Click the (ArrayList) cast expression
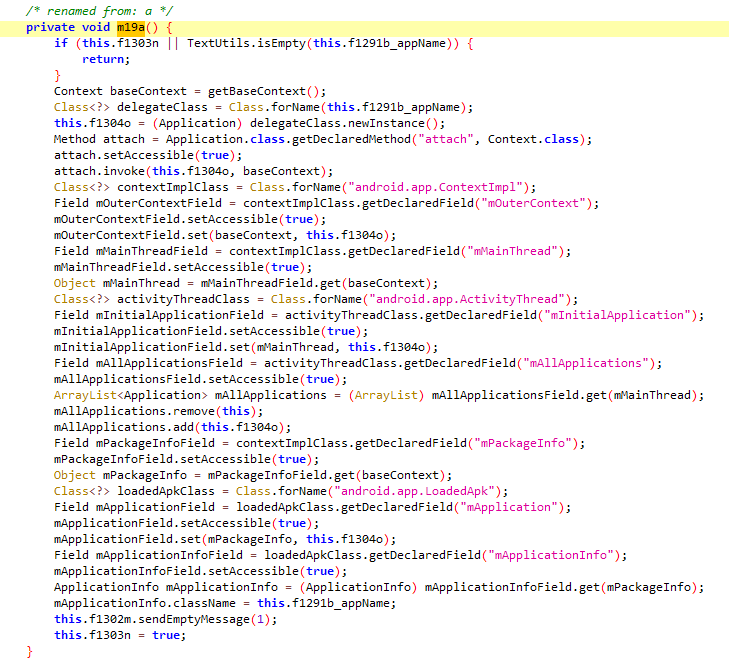 [x=386, y=395]
